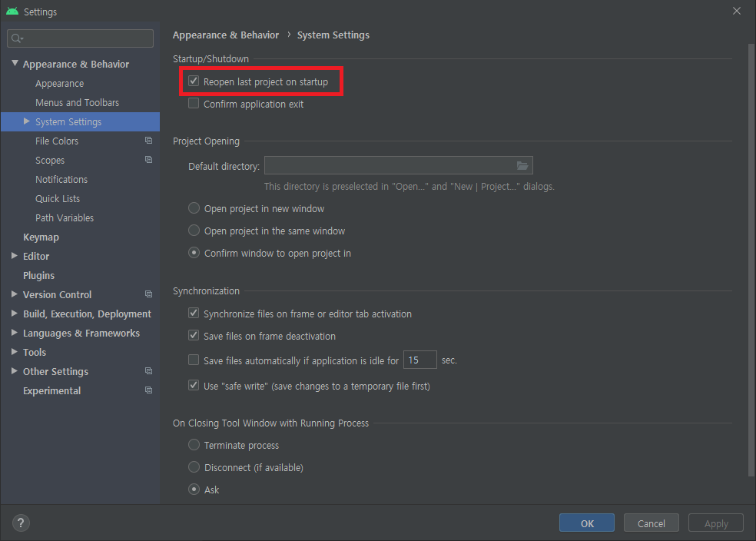Open the Keymap settings page
The width and height of the screenshot is (756, 541).
(x=41, y=237)
